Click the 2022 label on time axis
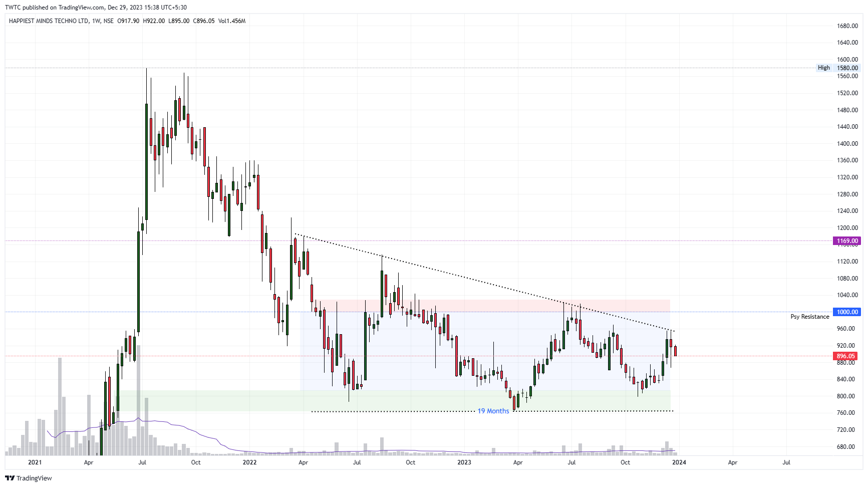 [249, 462]
